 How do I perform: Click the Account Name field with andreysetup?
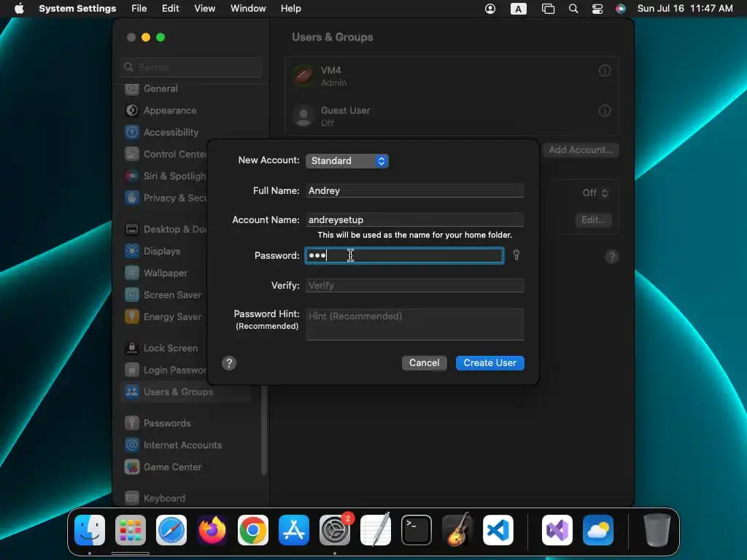pos(414,219)
